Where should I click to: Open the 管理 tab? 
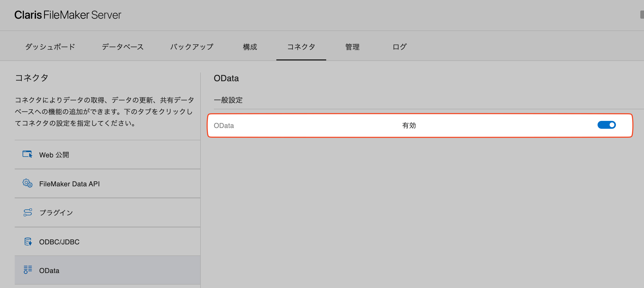(352, 47)
